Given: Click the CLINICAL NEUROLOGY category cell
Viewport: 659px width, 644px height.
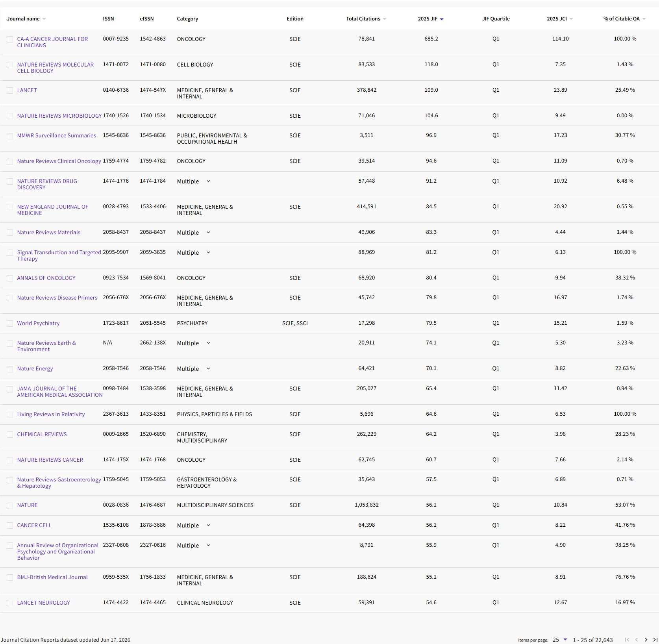Looking at the screenshot, I should click(205, 603).
